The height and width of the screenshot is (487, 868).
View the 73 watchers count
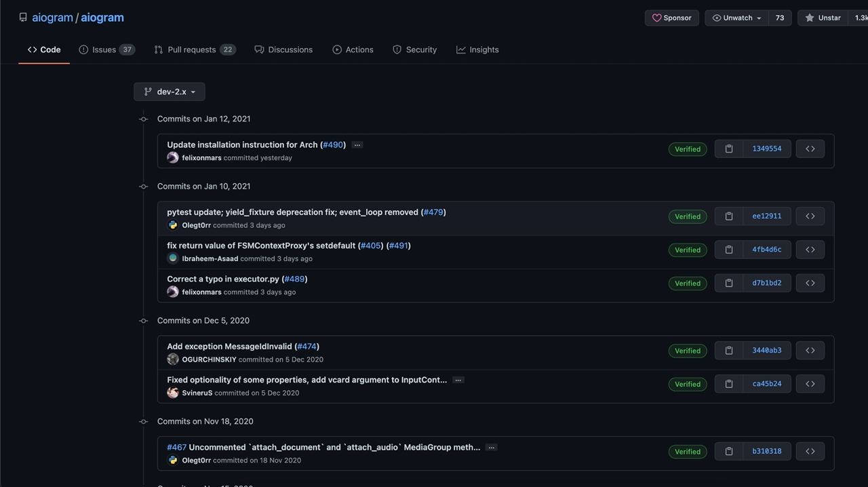click(780, 18)
